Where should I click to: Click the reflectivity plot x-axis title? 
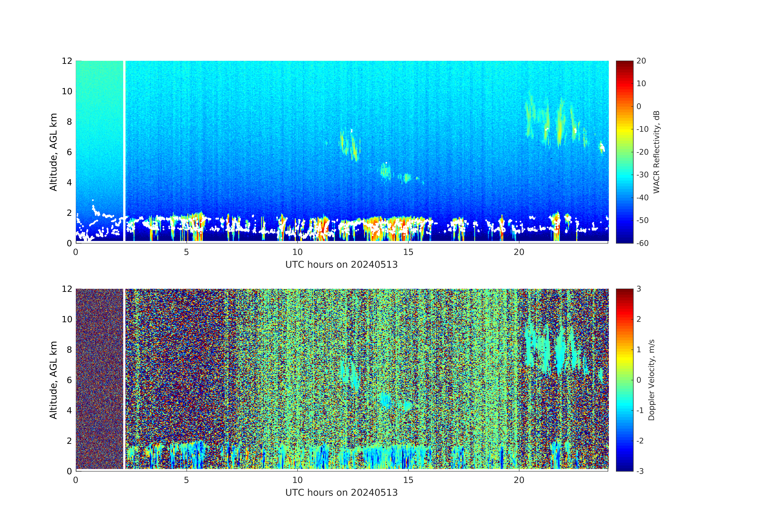341,265
